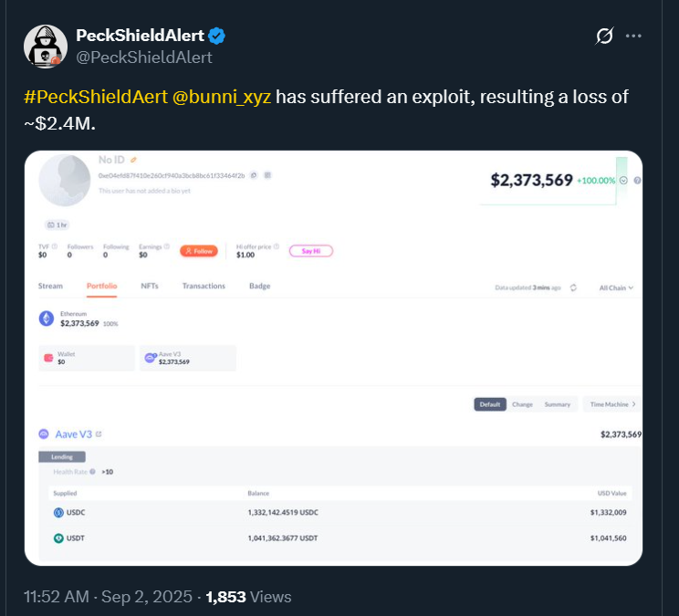
Task: Show the wallet QR code icon
Action: (x=267, y=175)
